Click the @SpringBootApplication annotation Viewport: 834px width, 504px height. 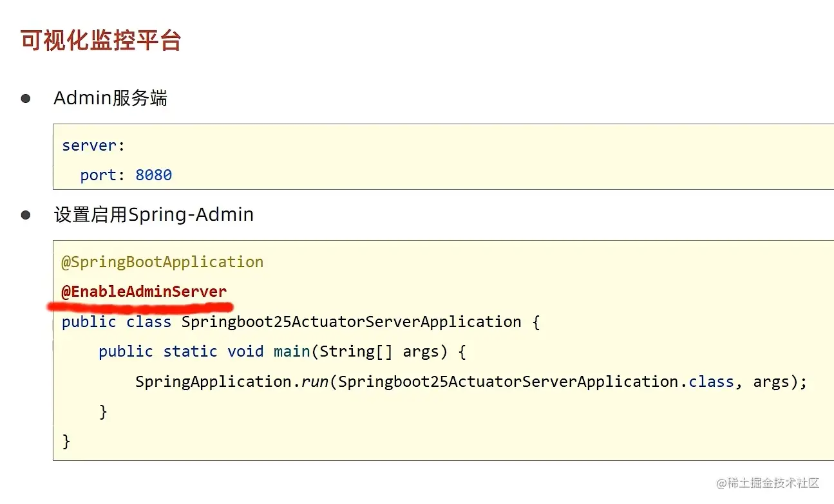(162, 262)
